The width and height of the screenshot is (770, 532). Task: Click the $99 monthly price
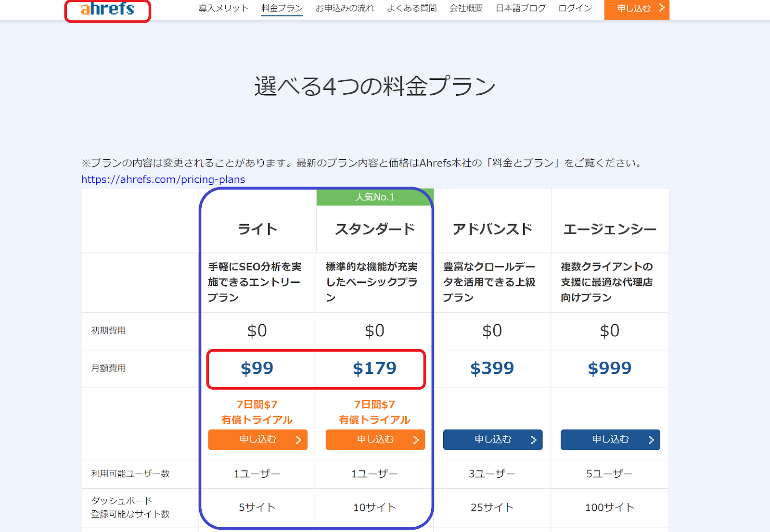click(x=257, y=368)
